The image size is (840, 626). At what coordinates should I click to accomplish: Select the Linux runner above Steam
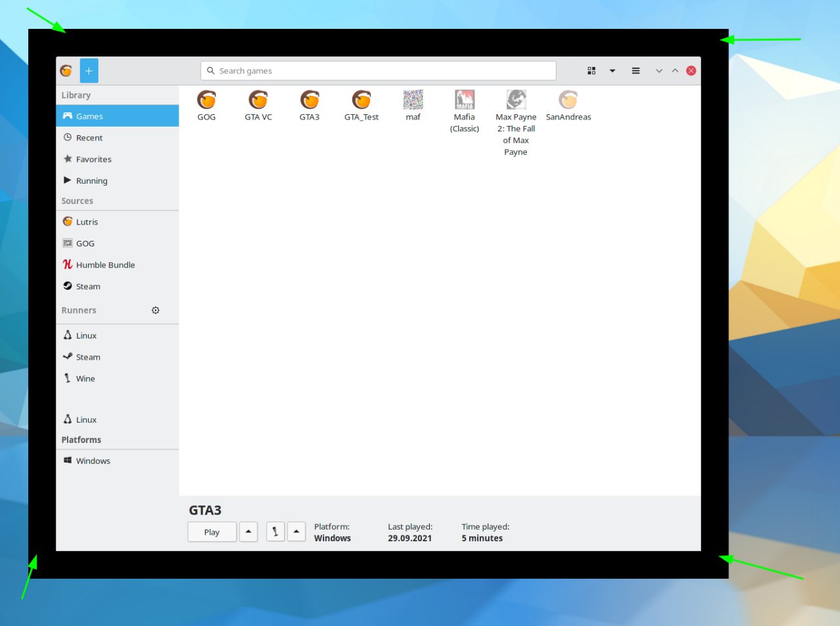(x=117, y=335)
